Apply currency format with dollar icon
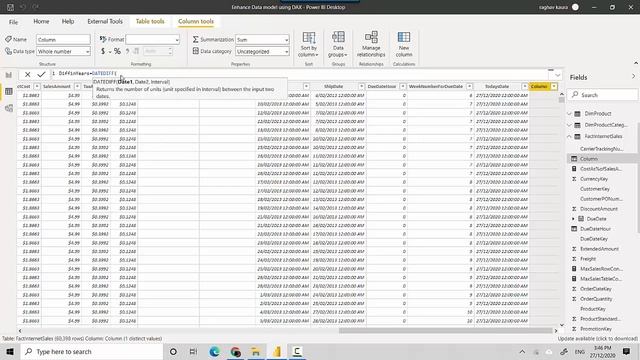The height and width of the screenshot is (360, 640). [x=103, y=51]
